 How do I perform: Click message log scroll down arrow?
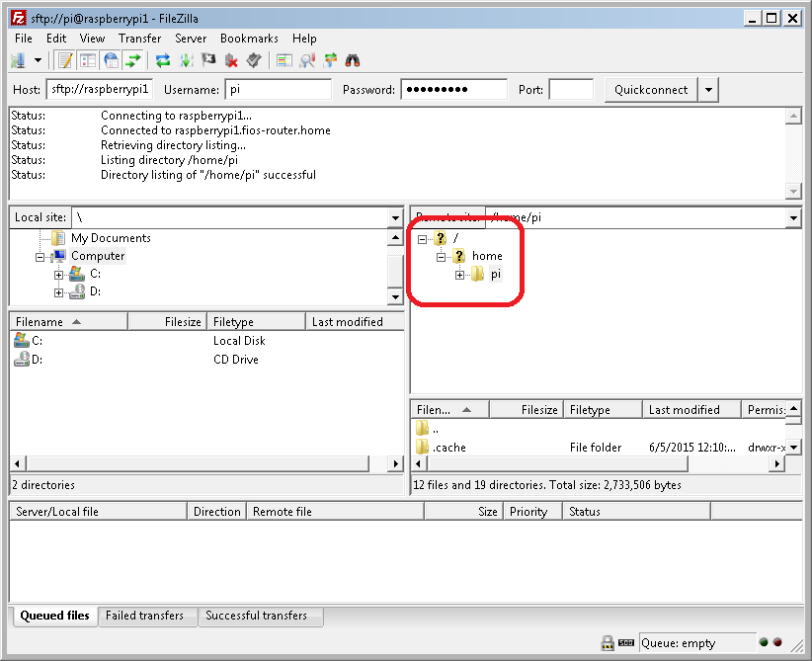coord(793,191)
